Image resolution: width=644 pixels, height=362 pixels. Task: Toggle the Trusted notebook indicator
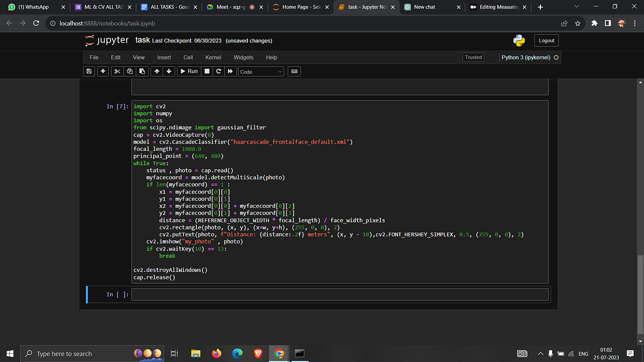473,57
